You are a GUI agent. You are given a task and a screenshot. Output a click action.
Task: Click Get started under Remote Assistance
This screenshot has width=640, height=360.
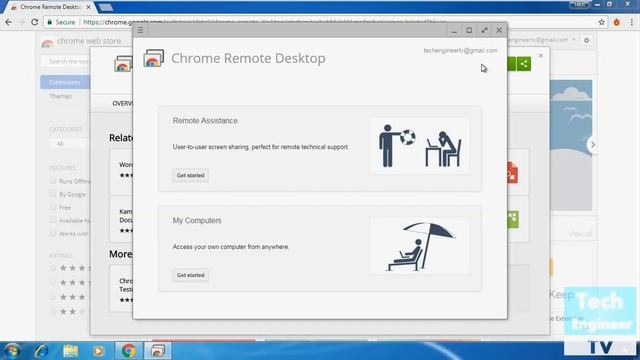point(190,175)
